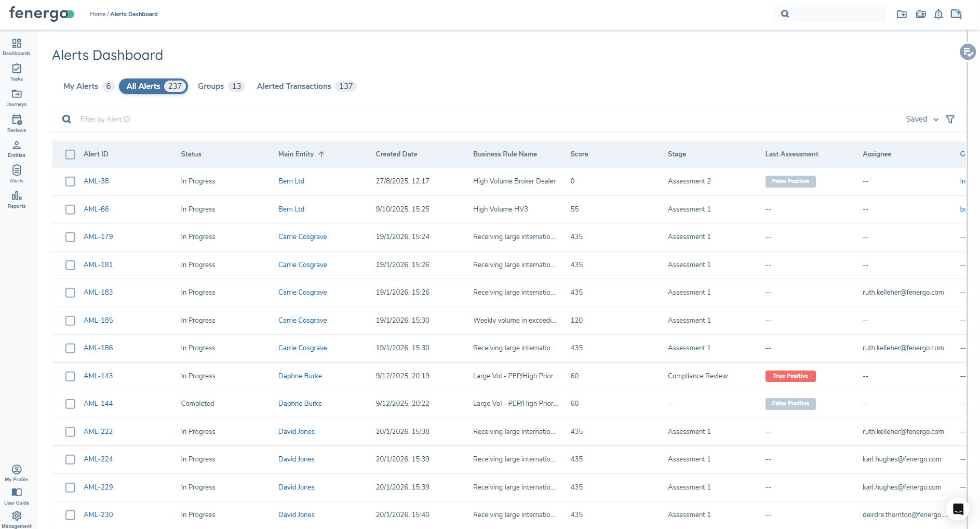Navigate to Entities from the sidebar
This screenshot has height=529, width=980.
coord(16,149)
